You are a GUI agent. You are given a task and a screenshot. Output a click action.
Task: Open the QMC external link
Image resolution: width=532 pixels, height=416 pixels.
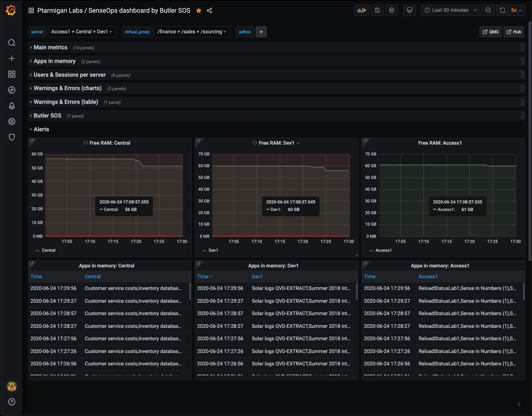[490, 32]
